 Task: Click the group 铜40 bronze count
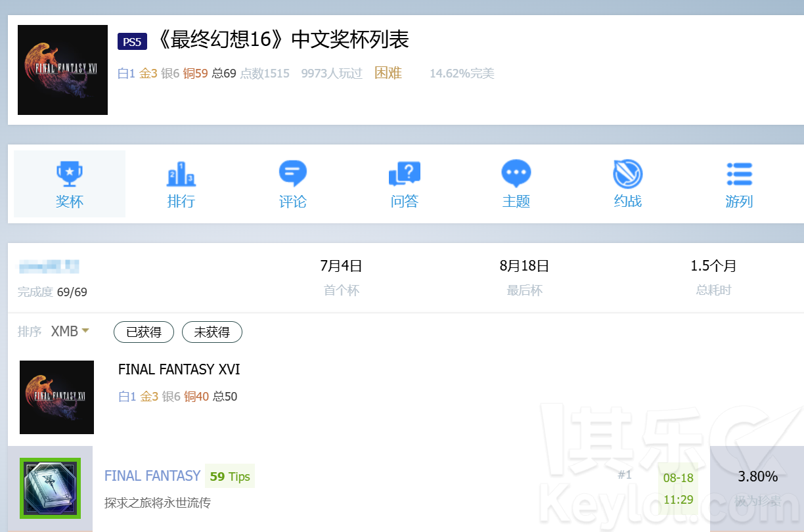click(196, 397)
